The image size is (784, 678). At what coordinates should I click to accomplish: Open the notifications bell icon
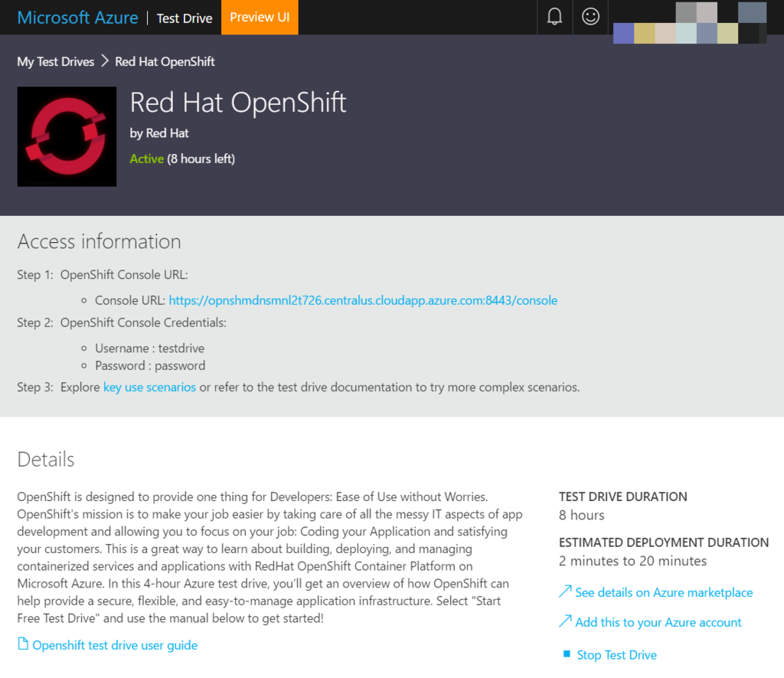point(554,17)
